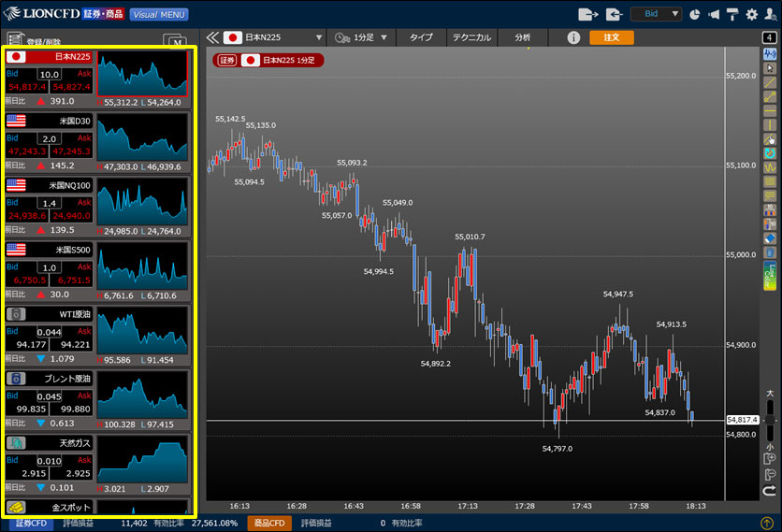
Task: Open the 分析 menu
Action: tap(522, 38)
